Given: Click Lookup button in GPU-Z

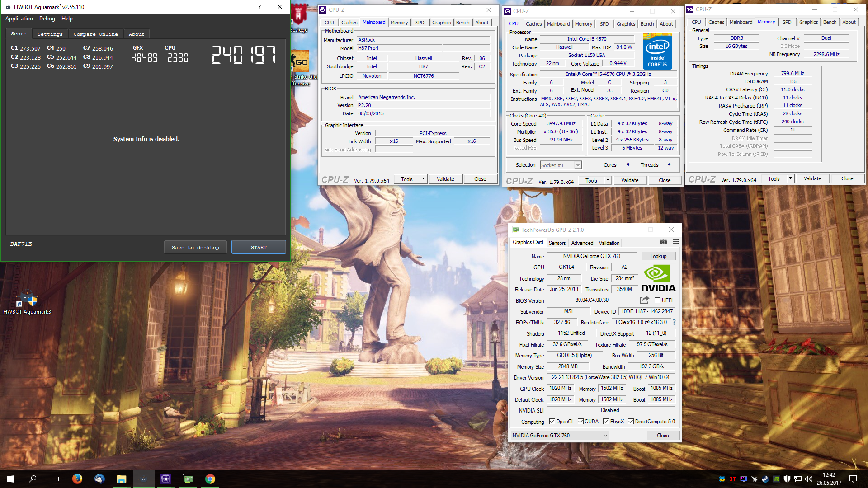Looking at the screenshot, I should (x=658, y=256).
